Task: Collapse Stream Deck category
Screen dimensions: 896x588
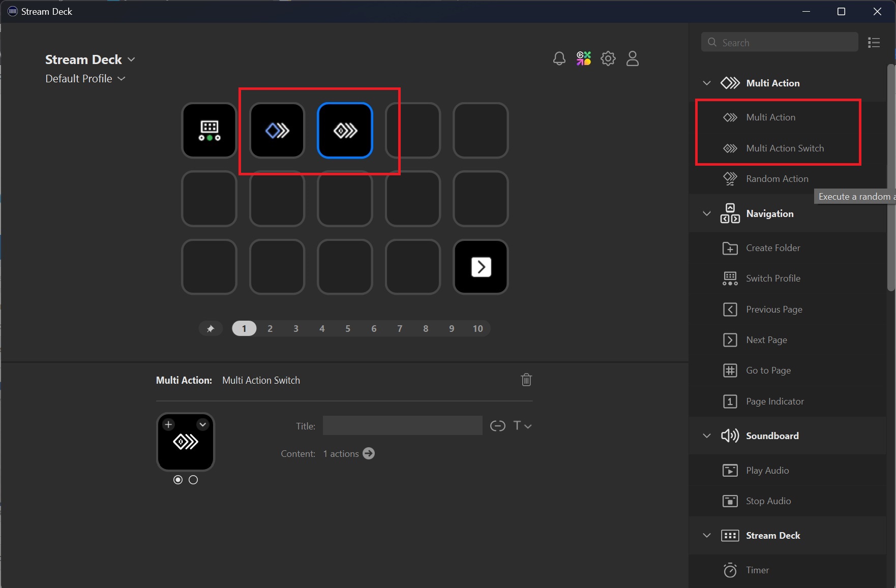Action: (x=707, y=535)
